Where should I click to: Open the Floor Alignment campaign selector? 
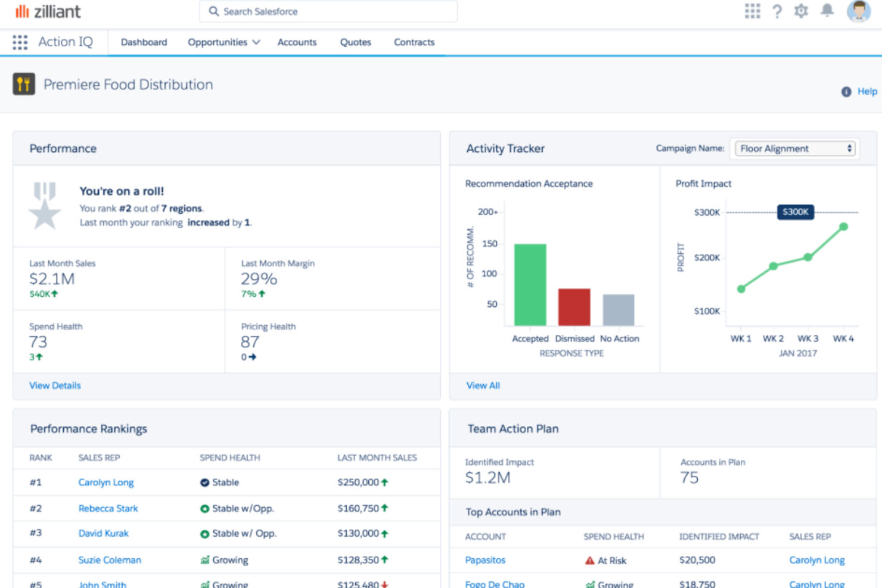click(794, 148)
